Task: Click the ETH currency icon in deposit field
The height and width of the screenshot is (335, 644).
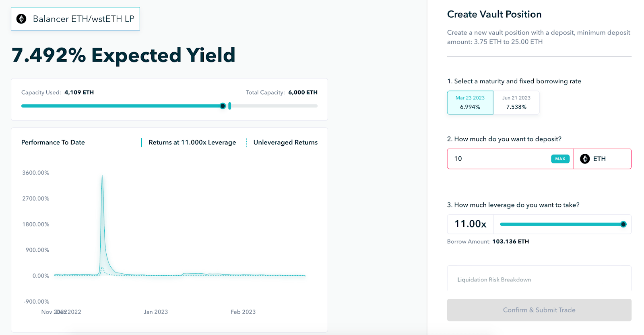Action: pos(585,159)
